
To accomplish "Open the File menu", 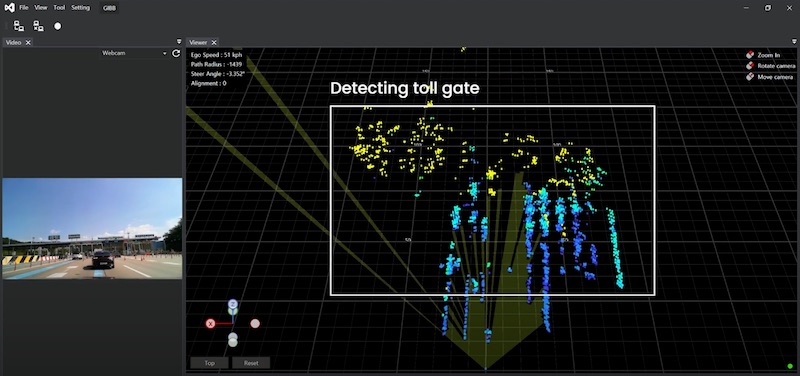I will click(x=24, y=8).
